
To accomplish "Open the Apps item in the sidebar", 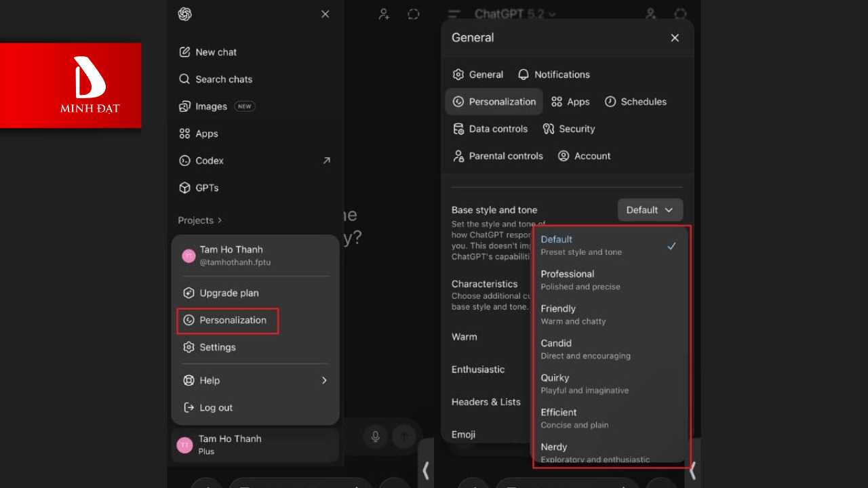I will [x=206, y=134].
